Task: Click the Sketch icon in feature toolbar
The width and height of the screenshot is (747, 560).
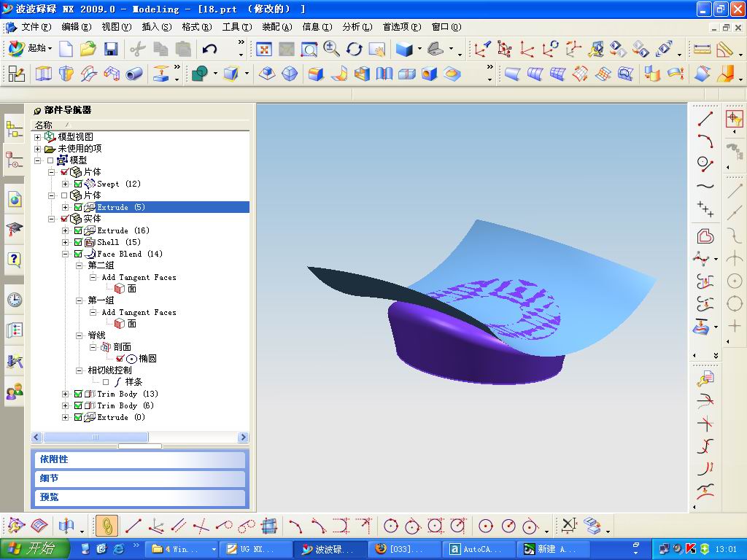Action: 16,74
